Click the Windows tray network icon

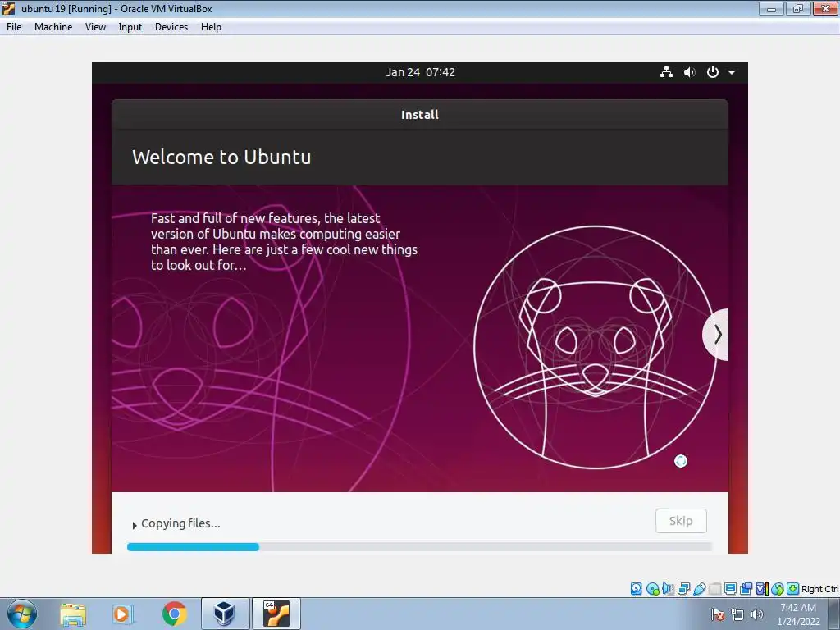(737, 614)
